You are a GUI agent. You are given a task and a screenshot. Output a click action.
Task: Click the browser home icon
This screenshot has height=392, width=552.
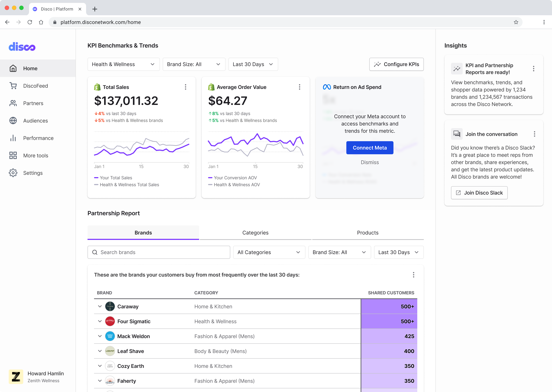tap(41, 22)
